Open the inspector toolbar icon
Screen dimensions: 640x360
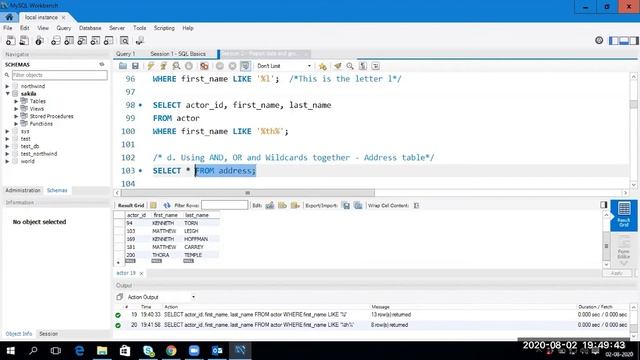pyautogui.click(x=39, y=40)
